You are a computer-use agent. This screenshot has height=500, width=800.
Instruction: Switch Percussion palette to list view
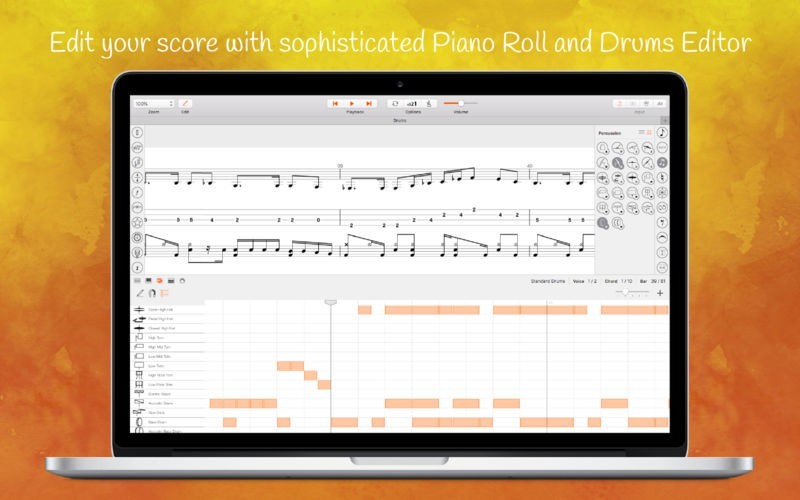(642, 132)
